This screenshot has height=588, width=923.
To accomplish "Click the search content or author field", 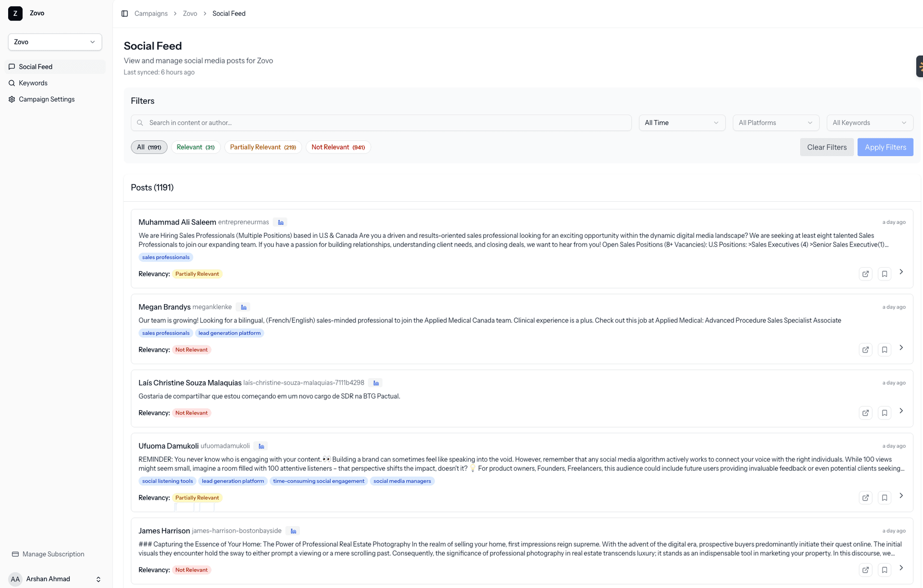I will [381, 122].
